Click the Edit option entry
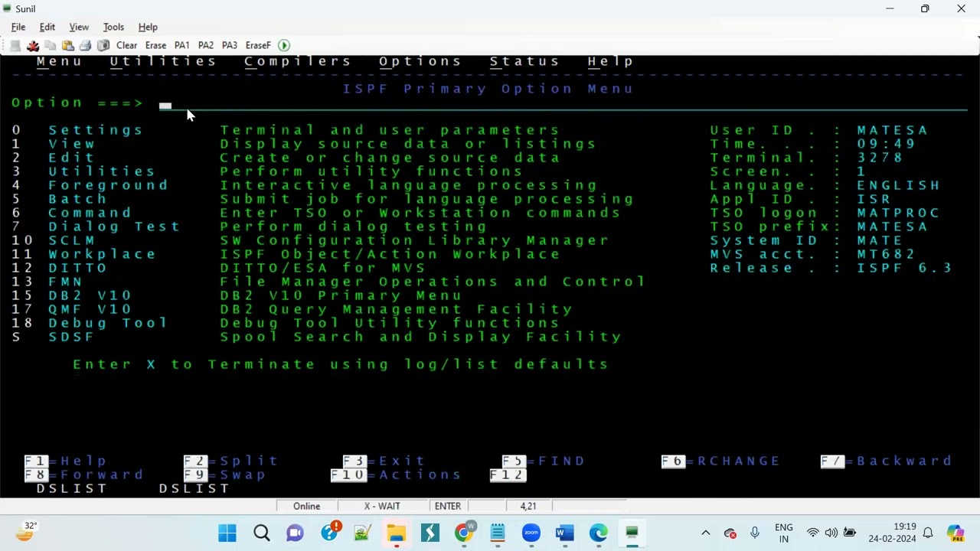Viewport: 980px width, 551px height. pyautogui.click(x=71, y=158)
